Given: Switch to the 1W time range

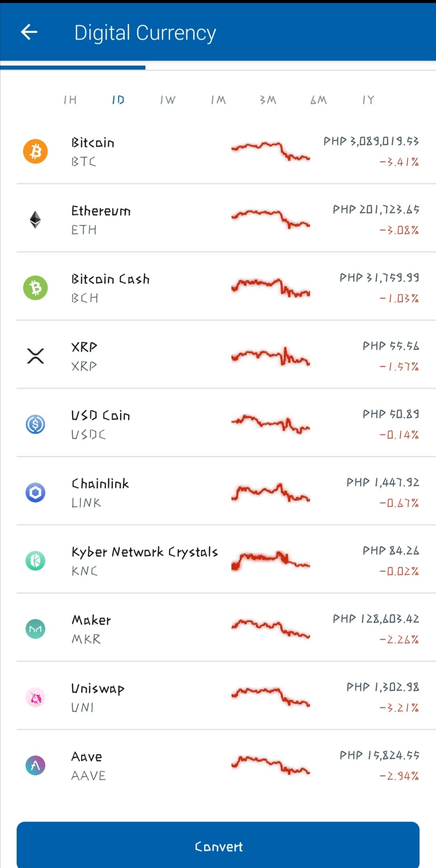Looking at the screenshot, I should 168,100.
